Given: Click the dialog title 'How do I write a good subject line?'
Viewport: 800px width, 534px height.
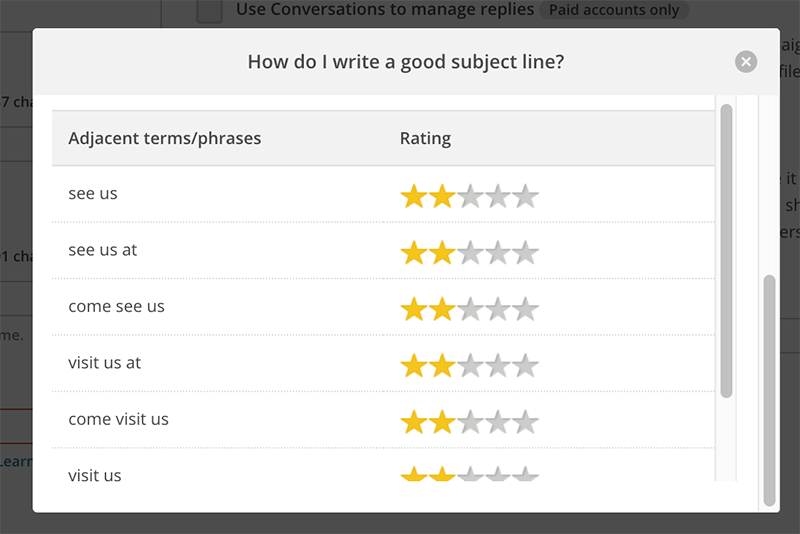Looking at the screenshot, I should (x=406, y=62).
